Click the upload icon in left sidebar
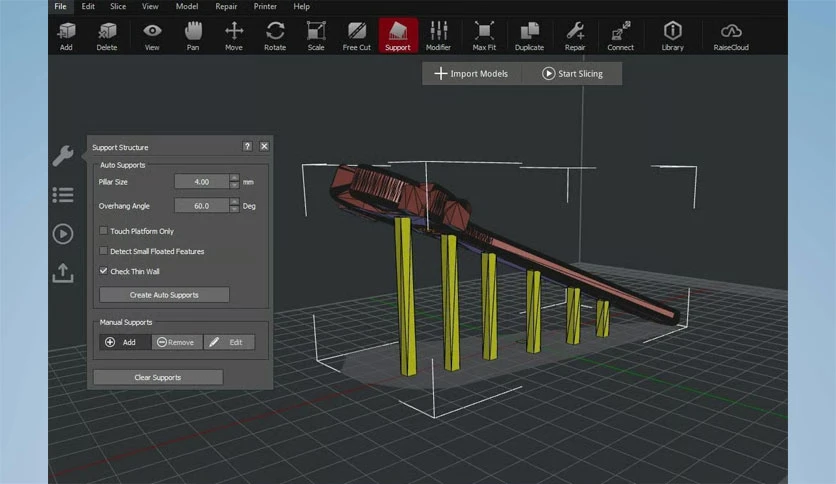Viewport: 836px width, 484px height. click(x=63, y=273)
